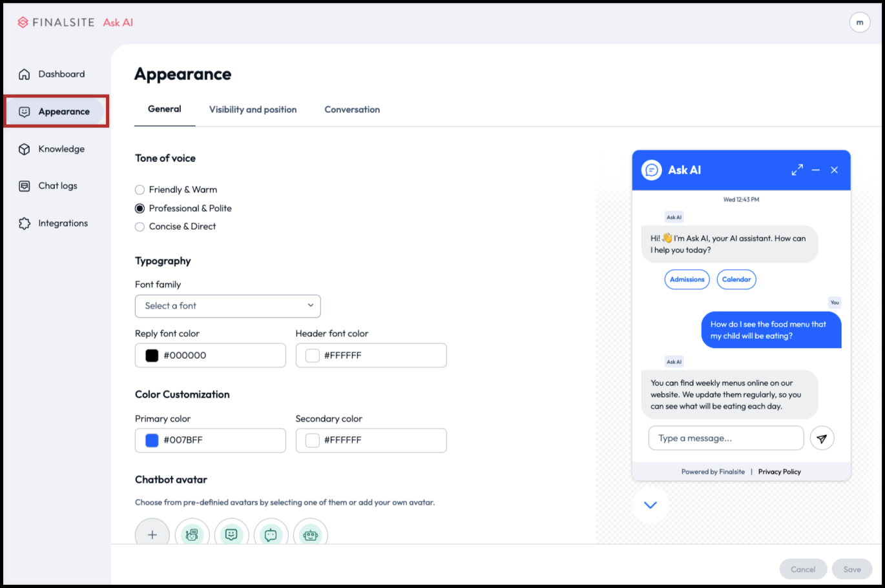This screenshot has width=885, height=588.
Task: Click the Integrations puzzle icon
Action: tap(25, 223)
